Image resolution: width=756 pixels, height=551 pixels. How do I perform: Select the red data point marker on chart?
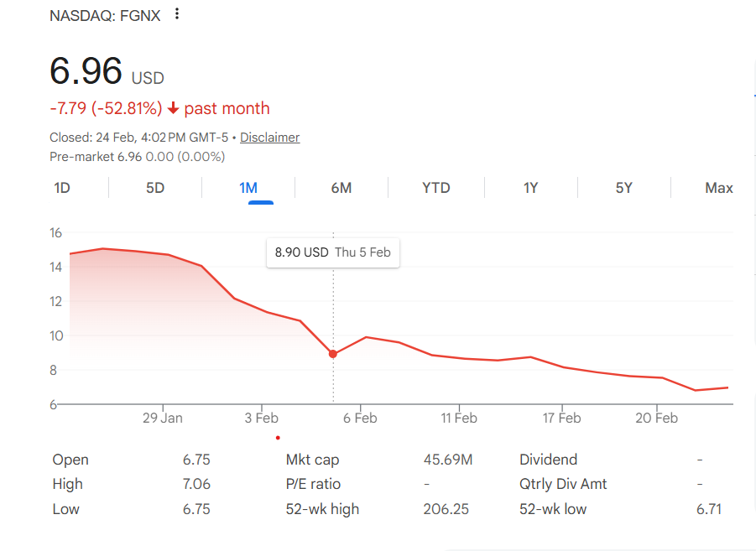tap(333, 353)
